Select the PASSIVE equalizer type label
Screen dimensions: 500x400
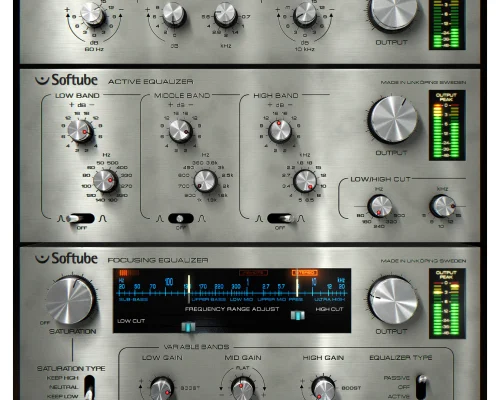point(396,378)
